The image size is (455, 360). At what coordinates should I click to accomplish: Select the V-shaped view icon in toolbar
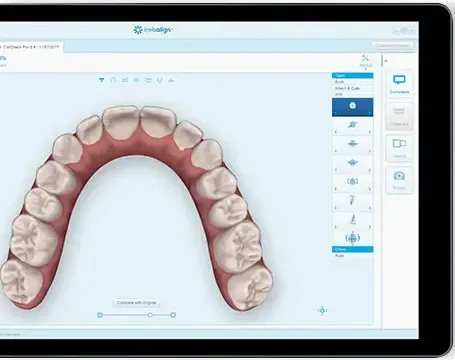pos(160,80)
